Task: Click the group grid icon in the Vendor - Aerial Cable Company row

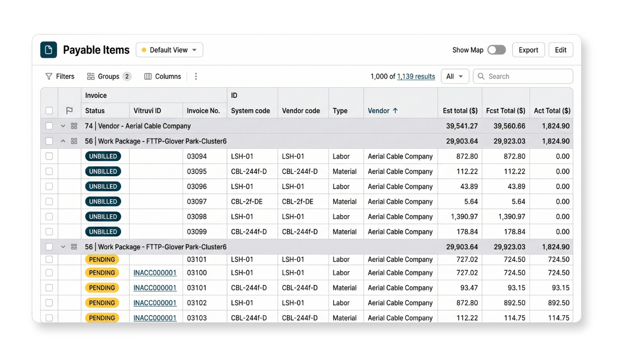Action: [74, 126]
